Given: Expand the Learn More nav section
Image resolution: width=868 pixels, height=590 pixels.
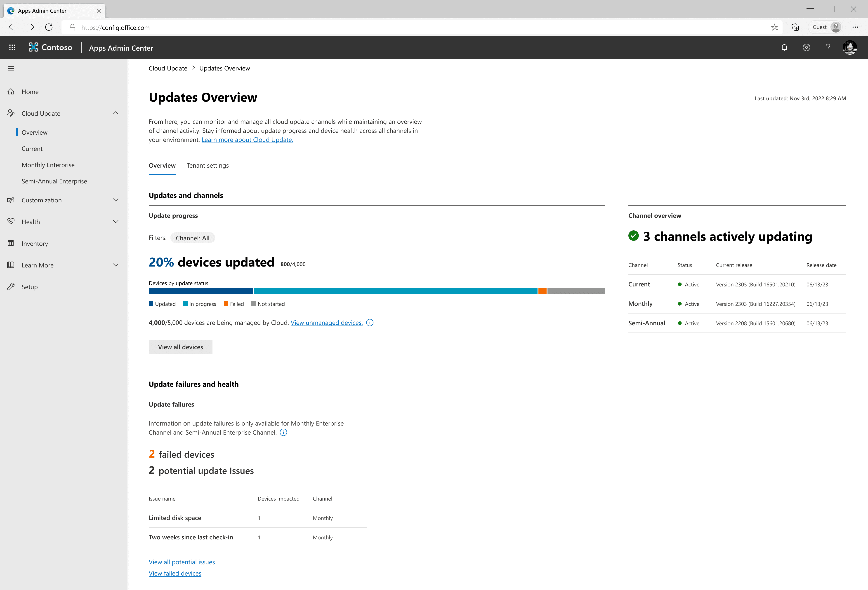Looking at the screenshot, I should 116,265.
